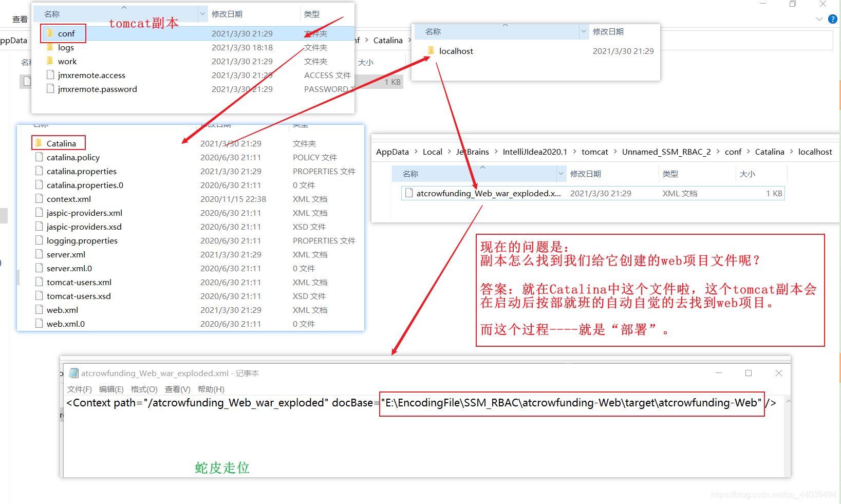841x504 pixels.
Task: Click the logs folder icon
Action: click(50, 47)
